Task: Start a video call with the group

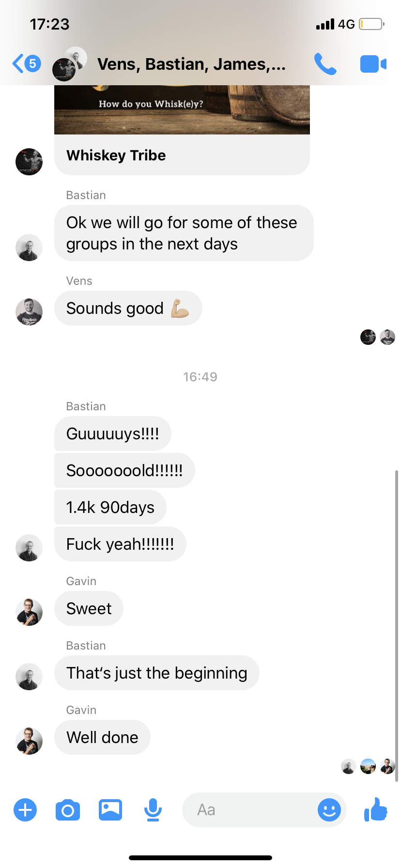Action: [373, 64]
